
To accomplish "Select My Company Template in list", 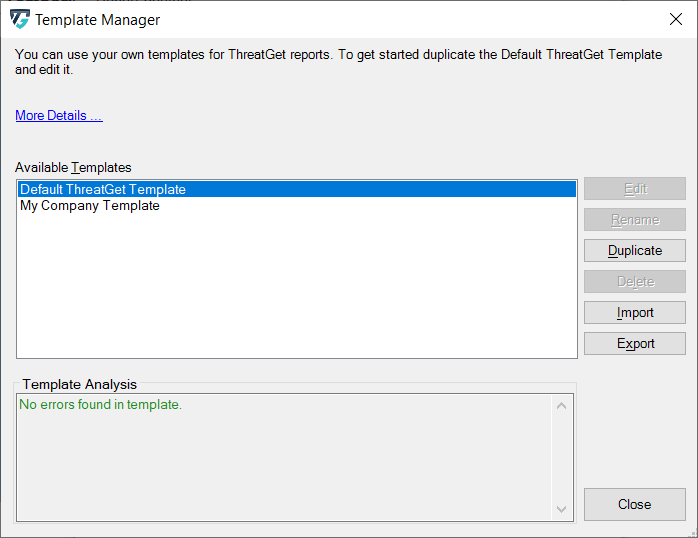I will (x=297, y=205).
